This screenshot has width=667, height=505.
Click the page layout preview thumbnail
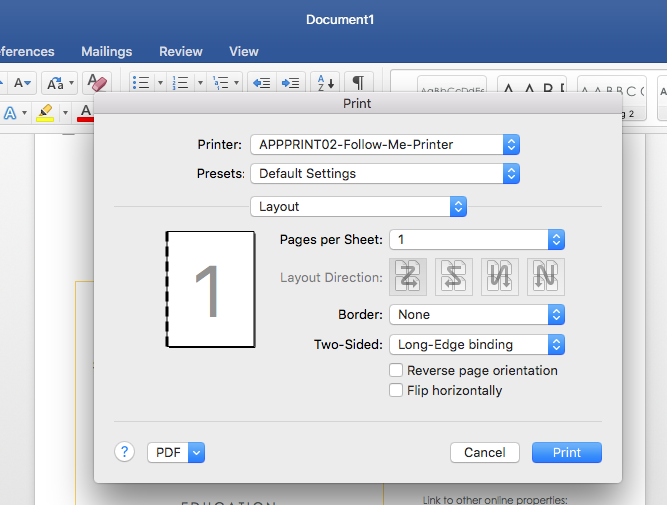211,289
